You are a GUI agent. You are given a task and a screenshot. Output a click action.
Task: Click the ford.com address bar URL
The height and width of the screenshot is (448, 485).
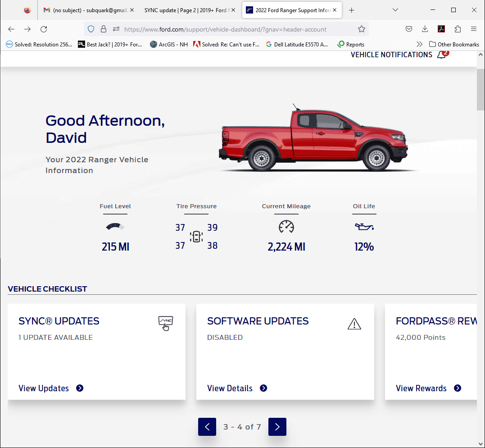(225, 29)
